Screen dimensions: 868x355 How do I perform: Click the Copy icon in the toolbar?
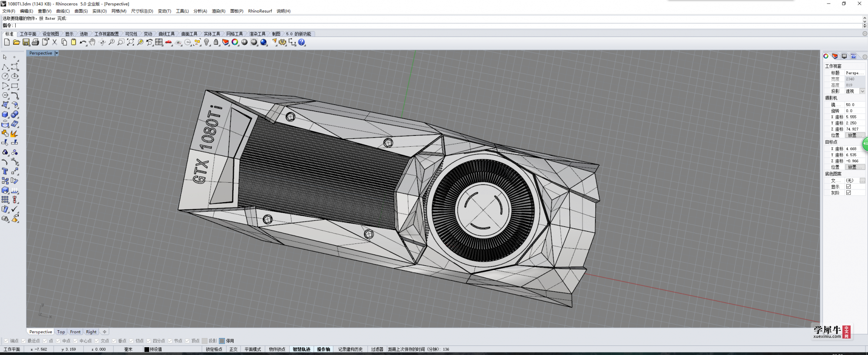coord(64,42)
